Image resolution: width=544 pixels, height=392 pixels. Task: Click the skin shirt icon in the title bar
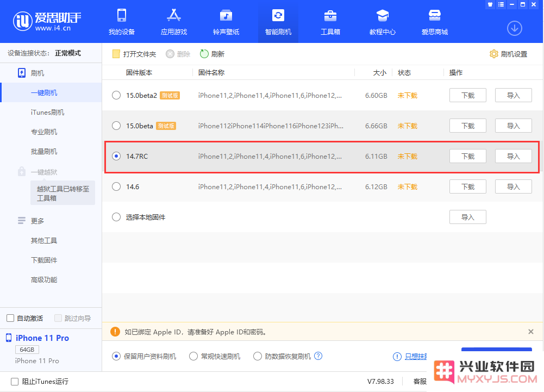coord(490,4)
